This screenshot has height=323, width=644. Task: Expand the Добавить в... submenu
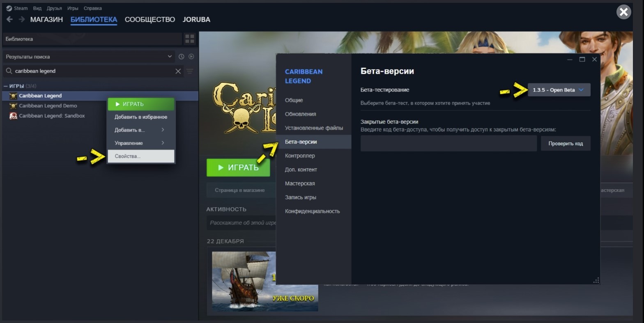pos(141,130)
